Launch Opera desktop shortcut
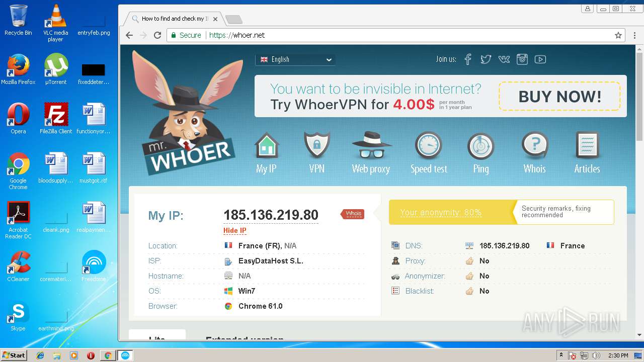The image size is (644, 362). tap(18, 119)
